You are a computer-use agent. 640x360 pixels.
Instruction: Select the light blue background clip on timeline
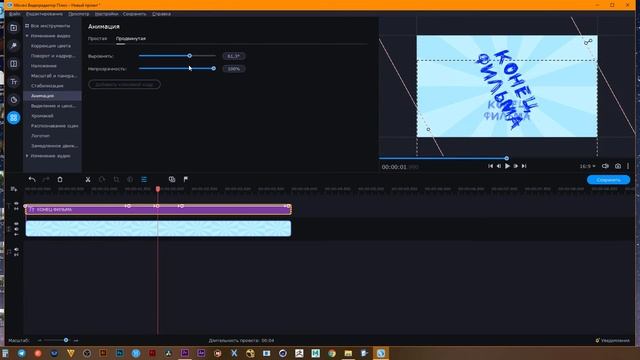coord(158,229)
